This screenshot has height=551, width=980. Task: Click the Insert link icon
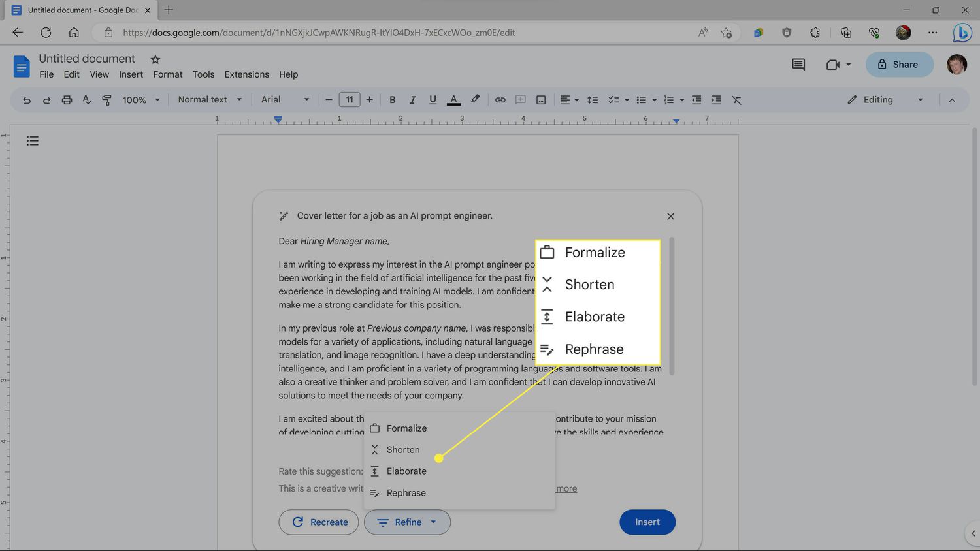[x=500, y=100]
